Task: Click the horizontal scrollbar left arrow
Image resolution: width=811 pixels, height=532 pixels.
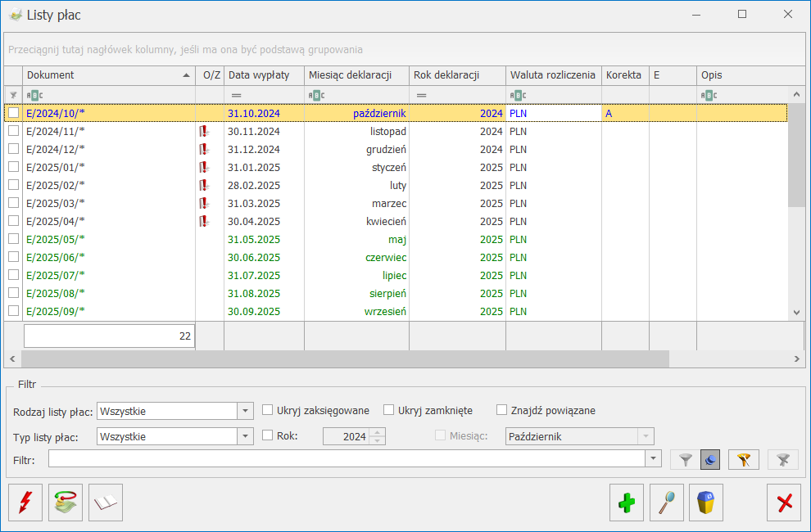Action: tap(12, 358)
